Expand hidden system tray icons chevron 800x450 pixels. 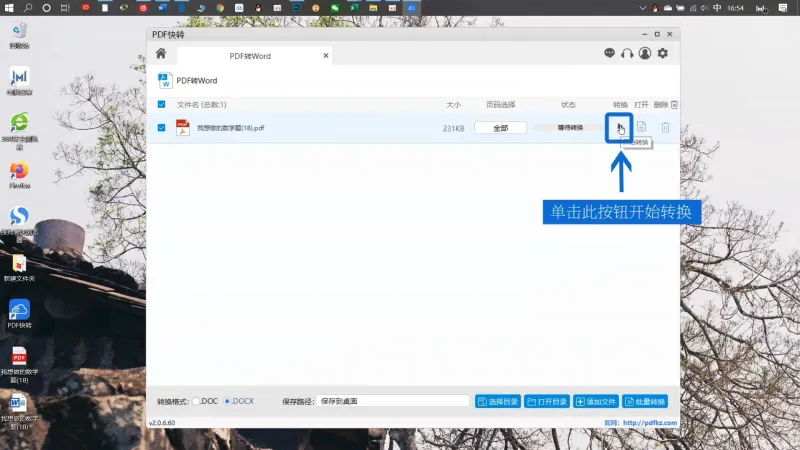[x=642, y=8]
